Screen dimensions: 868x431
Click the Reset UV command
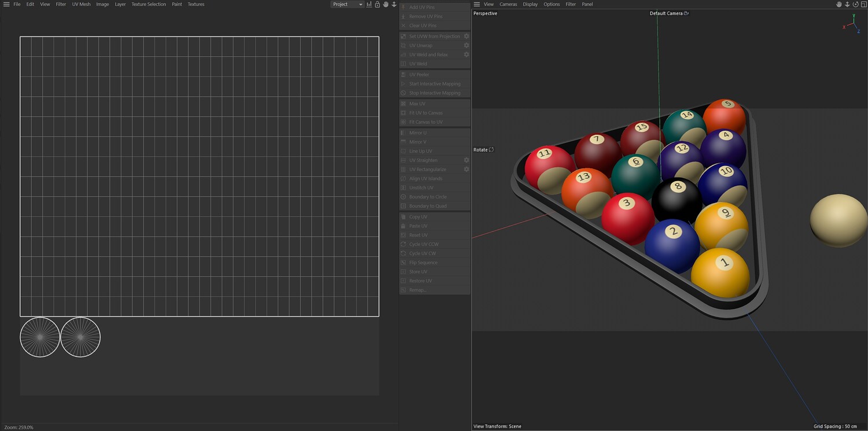pos(435,235)
